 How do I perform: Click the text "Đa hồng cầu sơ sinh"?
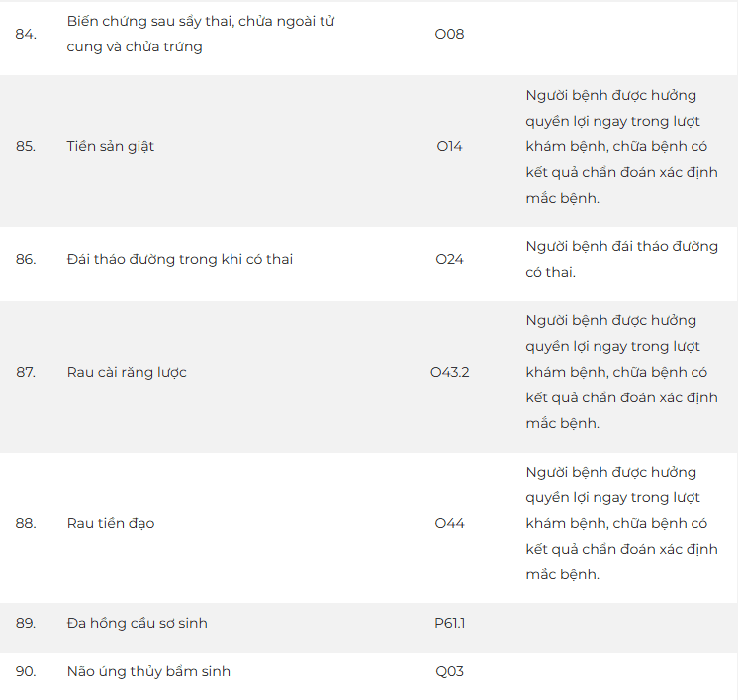138,623
